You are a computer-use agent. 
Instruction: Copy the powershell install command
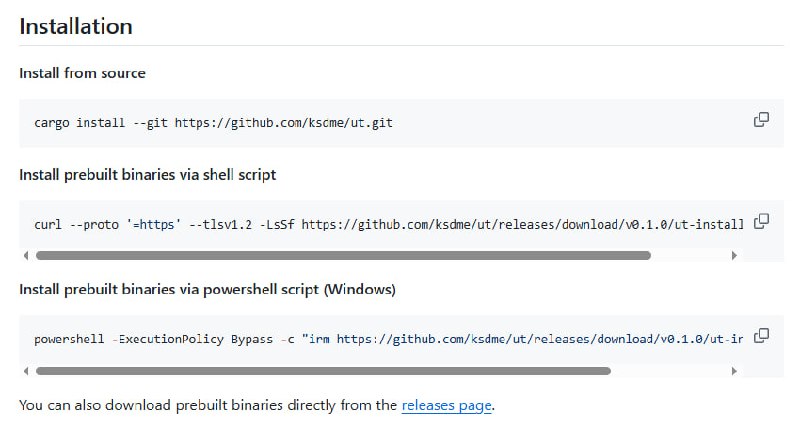(761, 335)
